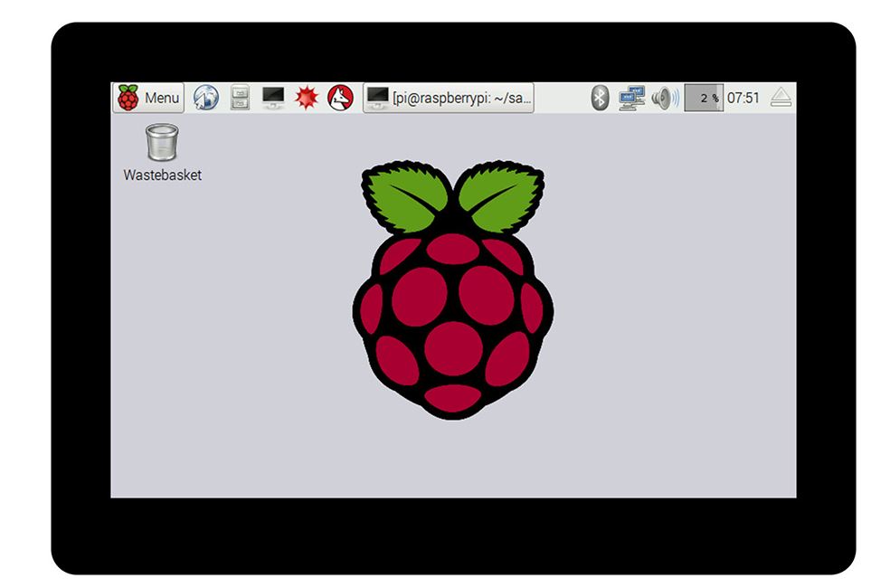The image size is (890, 588).
Task: Click the small monitor icon in the taskbar entry
Action: click(378, 98)
